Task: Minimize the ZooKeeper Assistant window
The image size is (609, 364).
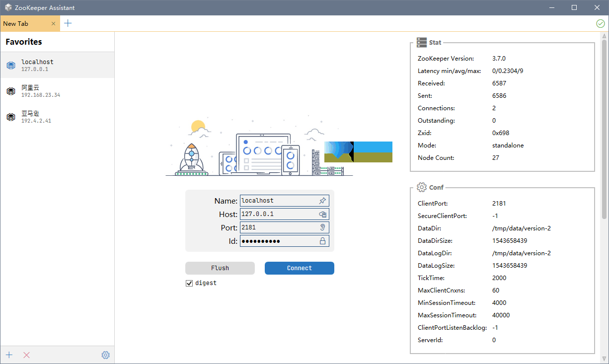Action: pyautogui.click(x=551, y=7)
